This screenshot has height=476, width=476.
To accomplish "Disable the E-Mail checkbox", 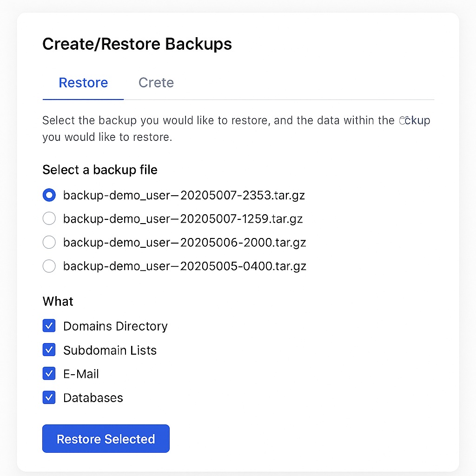I will [49, 374].
